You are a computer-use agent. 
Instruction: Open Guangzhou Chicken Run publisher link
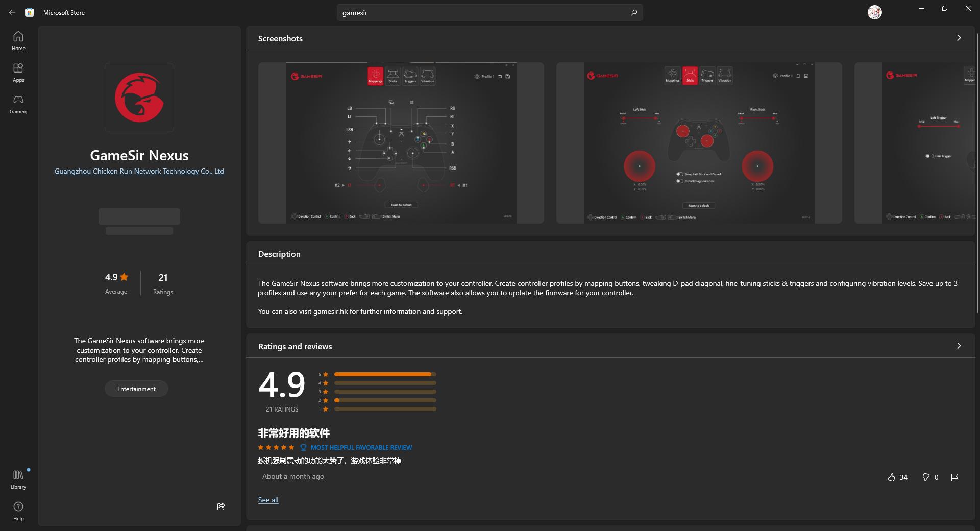coord(139,172)
